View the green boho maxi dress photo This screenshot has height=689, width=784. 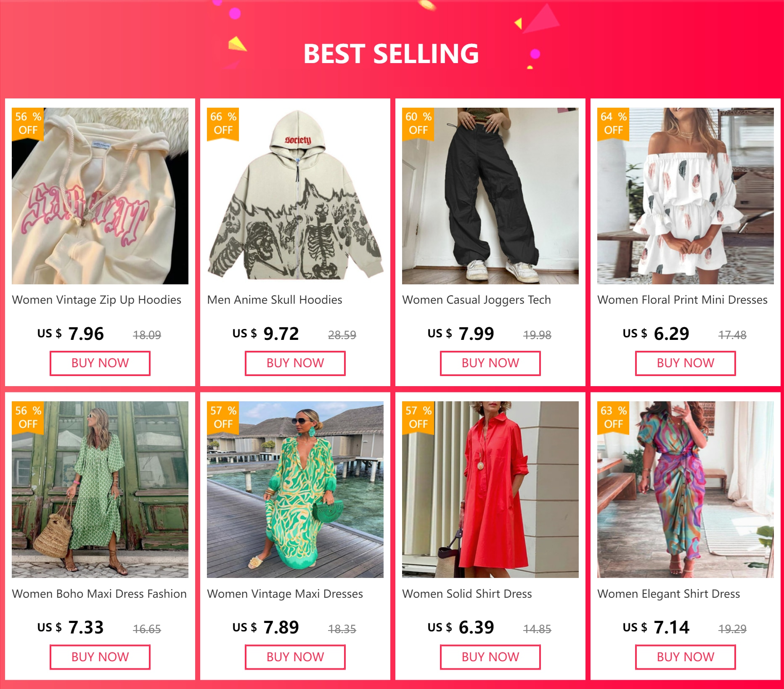point(100,490)
